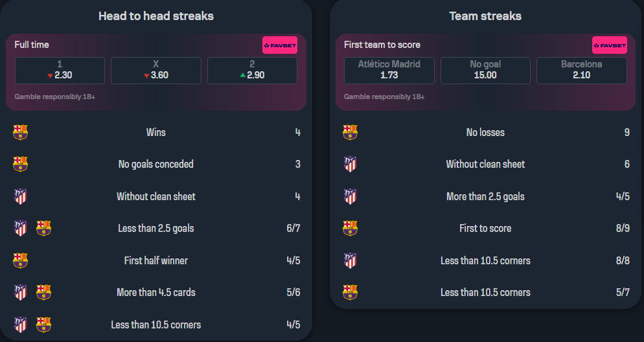Click Barcelona crest beside No losses streak
This screenshot has height=342, width=644.
pos(350,132)
